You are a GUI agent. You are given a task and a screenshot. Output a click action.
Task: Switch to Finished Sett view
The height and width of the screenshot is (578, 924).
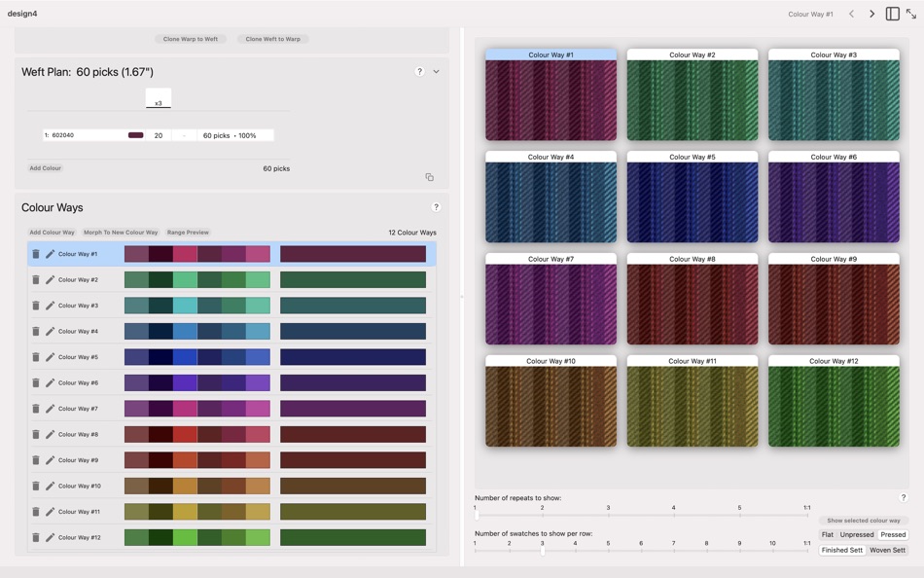(842, 551)
